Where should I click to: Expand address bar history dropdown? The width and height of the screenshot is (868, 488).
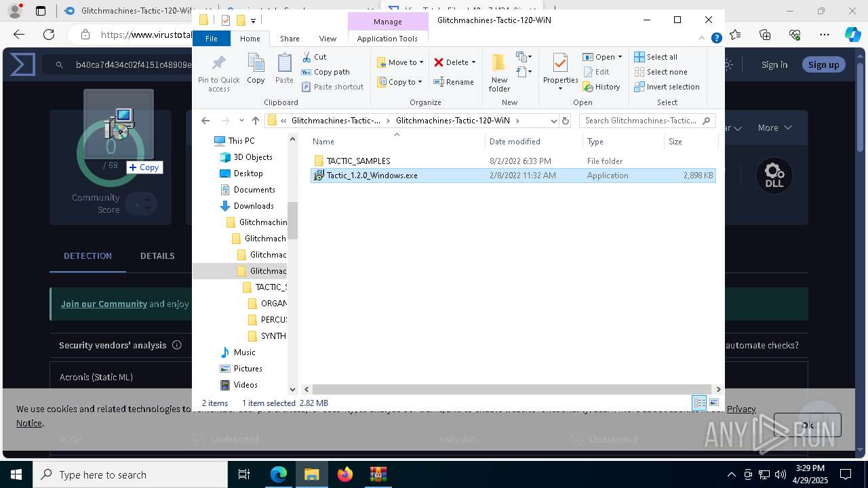[x=554, y=121]
